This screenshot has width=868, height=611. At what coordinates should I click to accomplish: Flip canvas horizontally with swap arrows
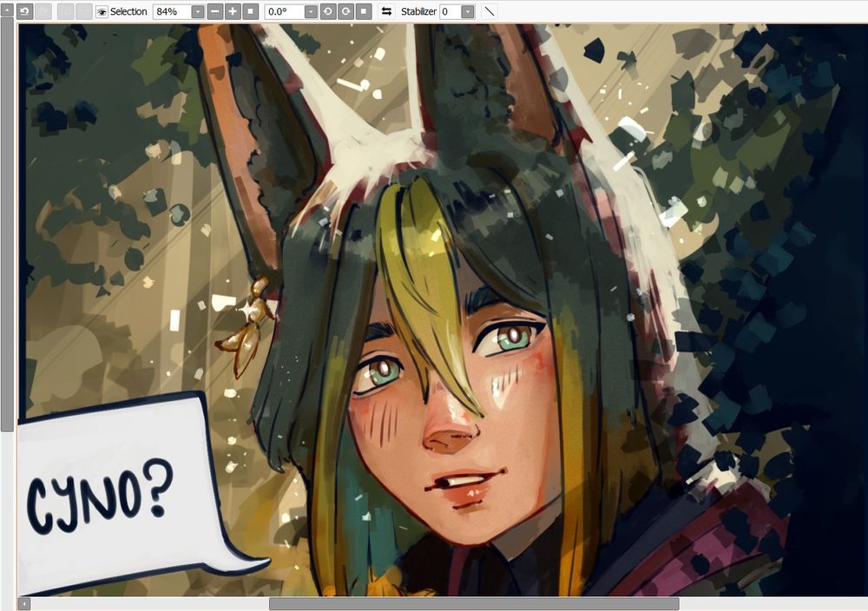point(386,11)
